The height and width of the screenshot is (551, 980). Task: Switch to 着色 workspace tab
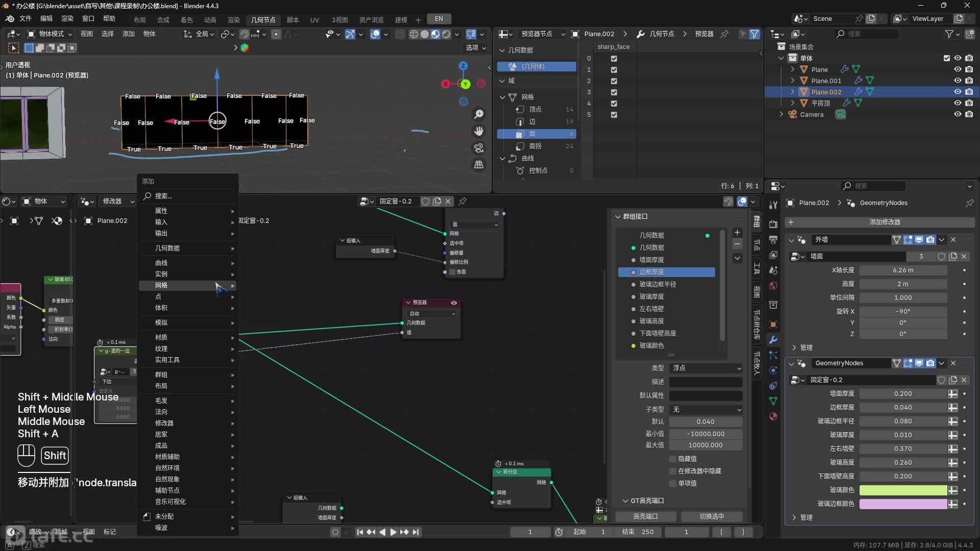(187, 20)
